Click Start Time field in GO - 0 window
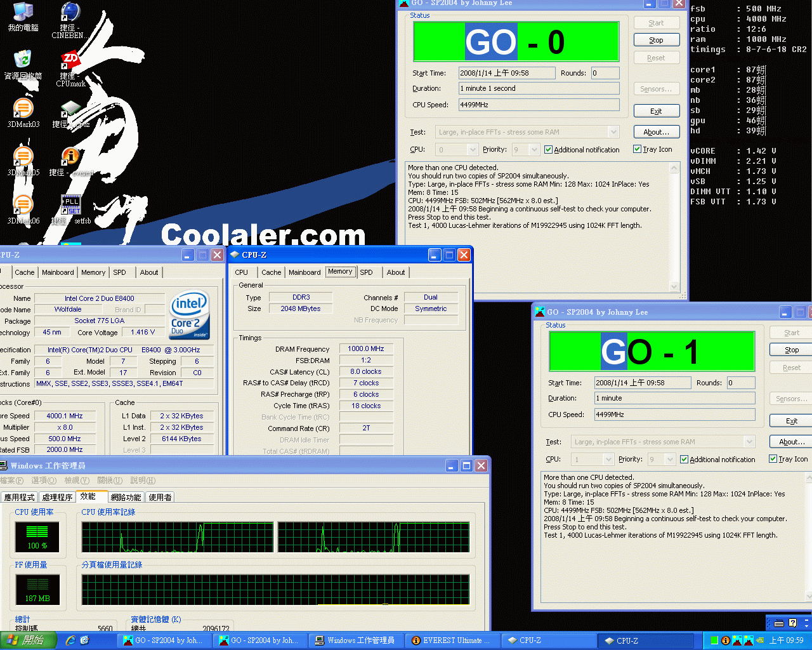 pos(507,73)
